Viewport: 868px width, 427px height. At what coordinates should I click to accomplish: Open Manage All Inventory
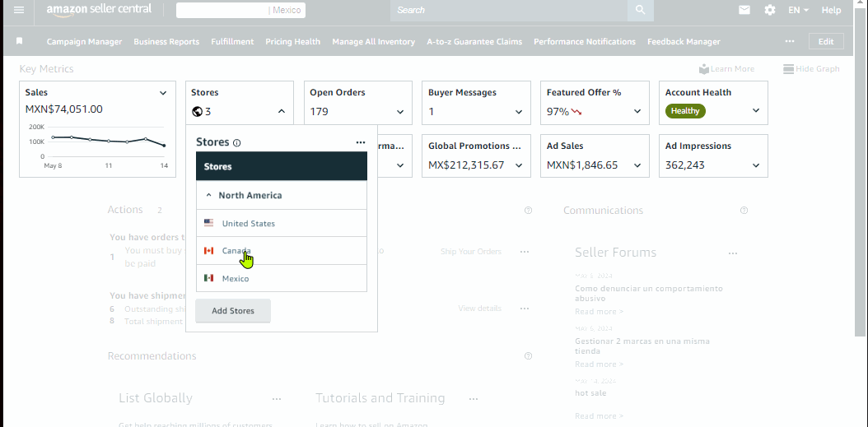(x=374, y=41)
